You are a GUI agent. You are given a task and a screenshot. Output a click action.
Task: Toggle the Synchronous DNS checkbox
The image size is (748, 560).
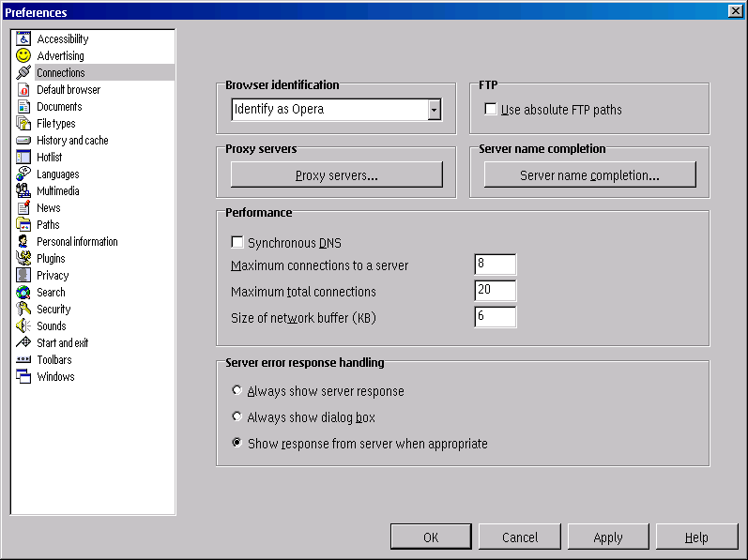pos(237,242)
